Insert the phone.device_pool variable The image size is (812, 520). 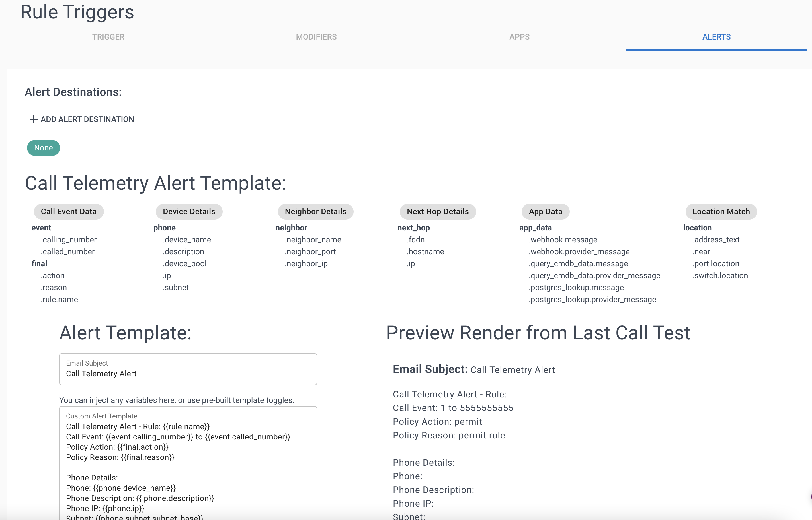point(184,263)
